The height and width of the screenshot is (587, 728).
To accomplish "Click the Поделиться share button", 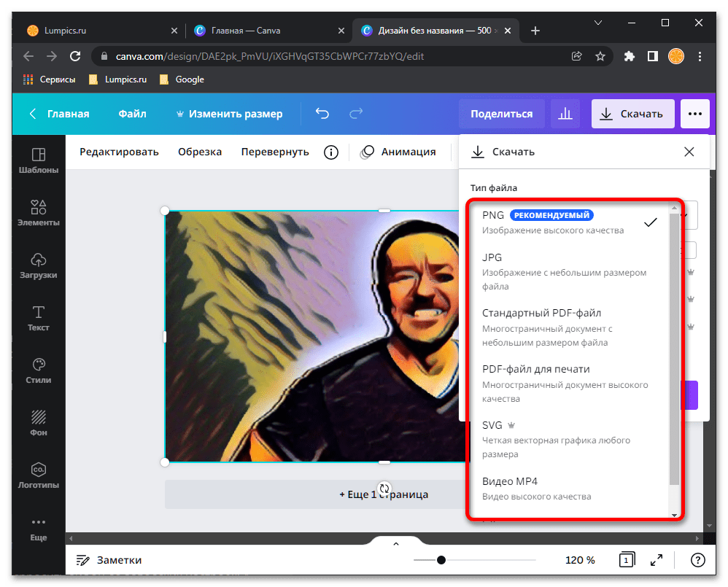I will click(x=501, y=114).
